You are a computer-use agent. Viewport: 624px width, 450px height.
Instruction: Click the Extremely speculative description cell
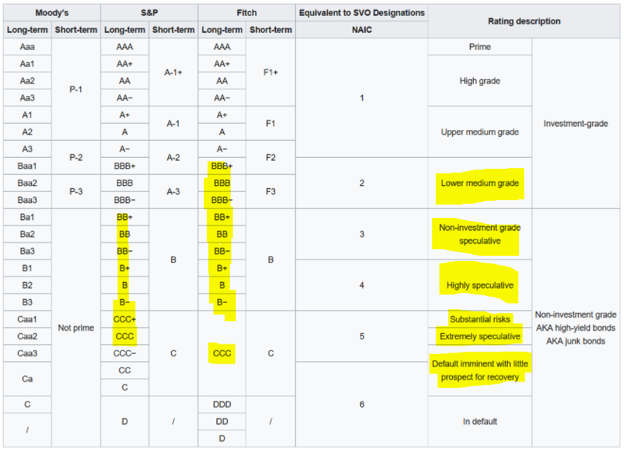coord(480,336)
